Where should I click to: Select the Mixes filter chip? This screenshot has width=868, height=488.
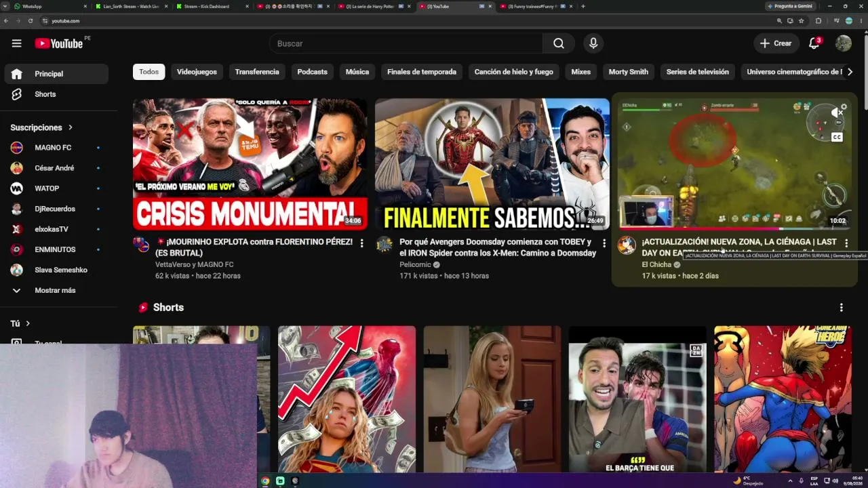[x=581, y=72]
